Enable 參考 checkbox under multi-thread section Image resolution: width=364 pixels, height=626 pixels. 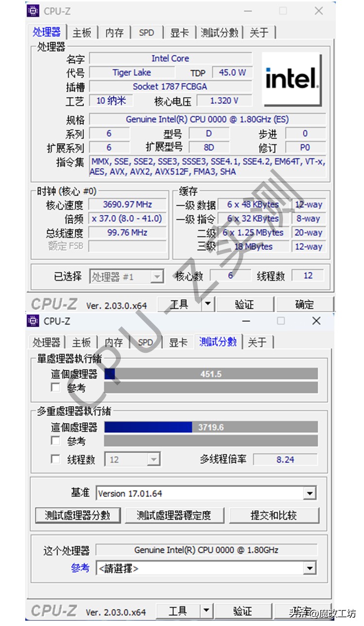click(55, 441)
